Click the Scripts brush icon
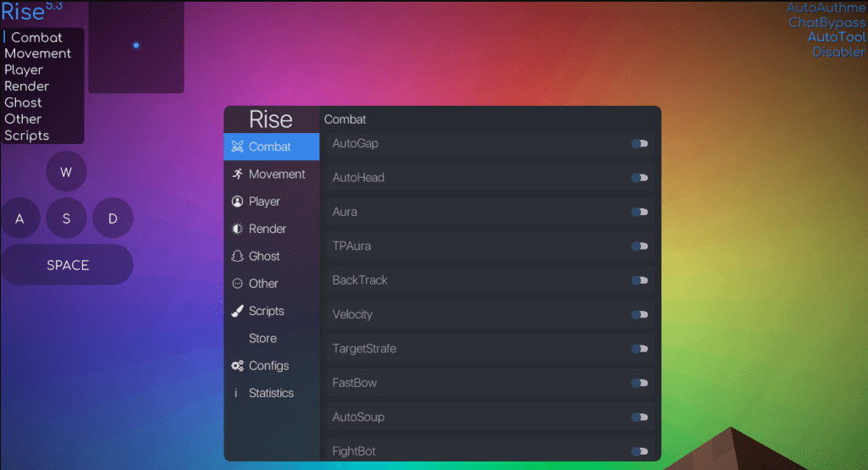The width and height of the screenshot is (868, 470). (237, 311)
